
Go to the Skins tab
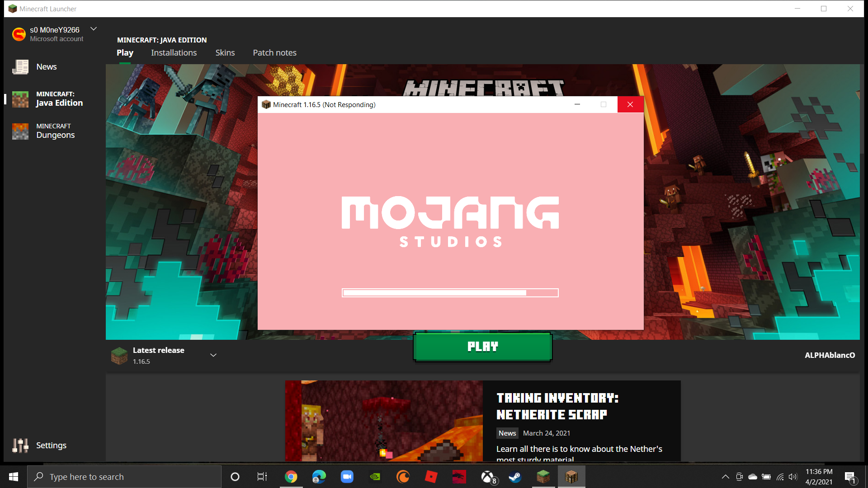point(225,53)
